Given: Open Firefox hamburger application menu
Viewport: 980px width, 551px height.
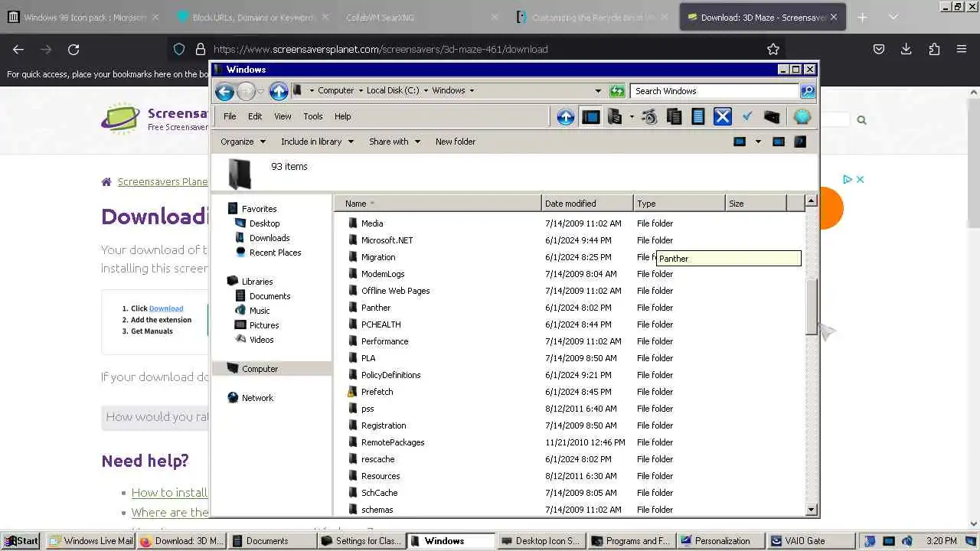Looking at the screenshot, I should [962, 49].
